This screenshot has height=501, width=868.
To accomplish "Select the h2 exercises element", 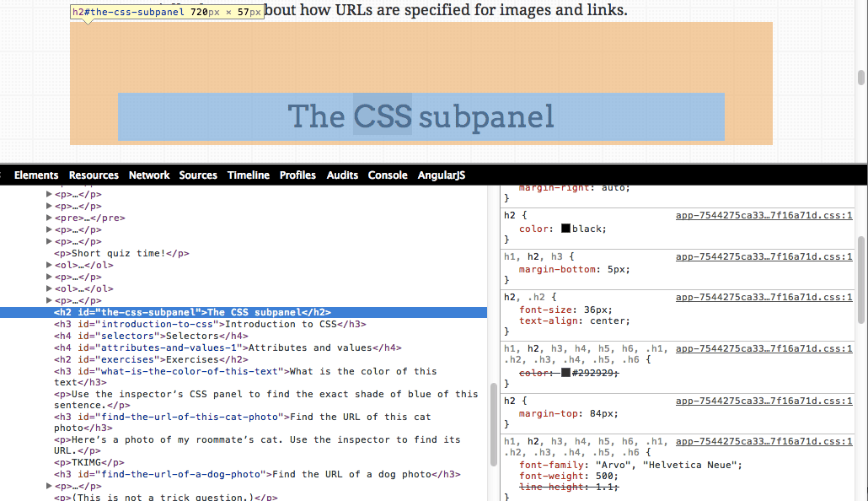I will 151,359.
